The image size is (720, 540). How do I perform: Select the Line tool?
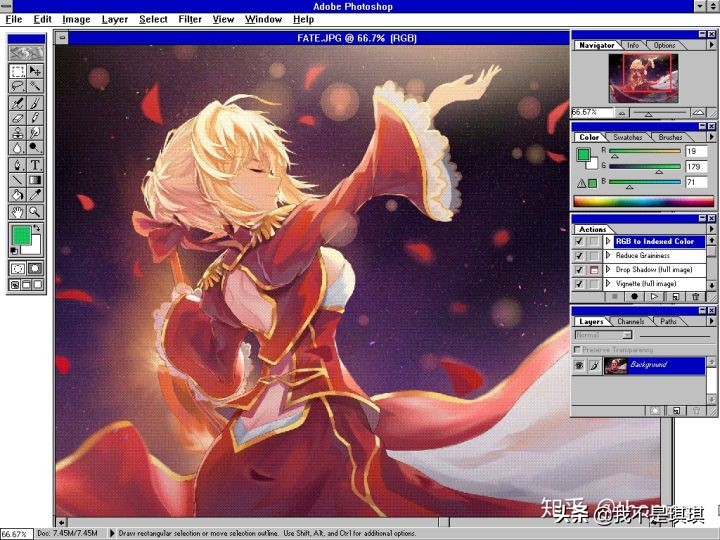(18, 180)
